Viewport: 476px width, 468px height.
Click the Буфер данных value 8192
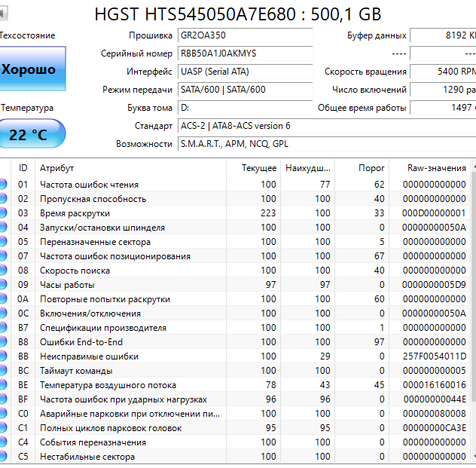click(x=443, y=35)
